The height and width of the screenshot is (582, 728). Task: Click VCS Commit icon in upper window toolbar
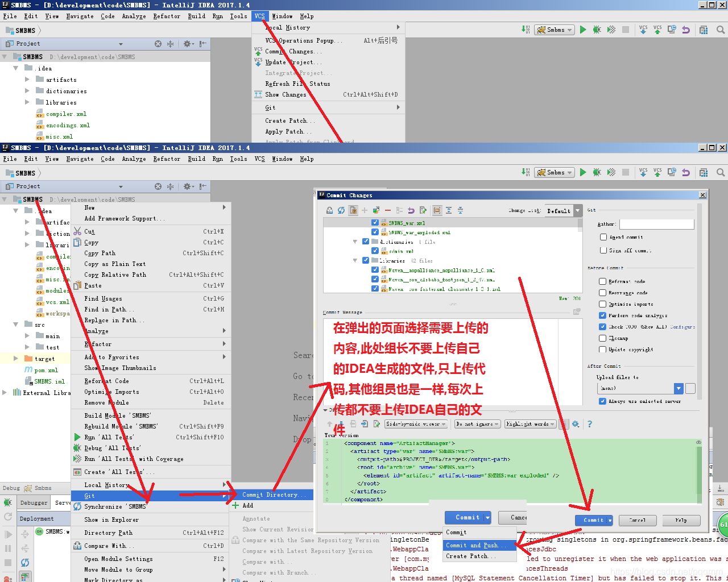(x=657, y=30)
